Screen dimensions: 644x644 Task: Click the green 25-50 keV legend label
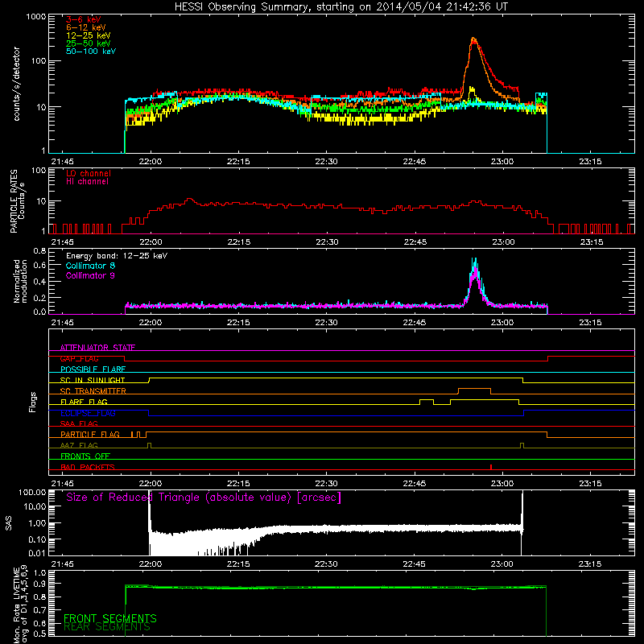89,43
